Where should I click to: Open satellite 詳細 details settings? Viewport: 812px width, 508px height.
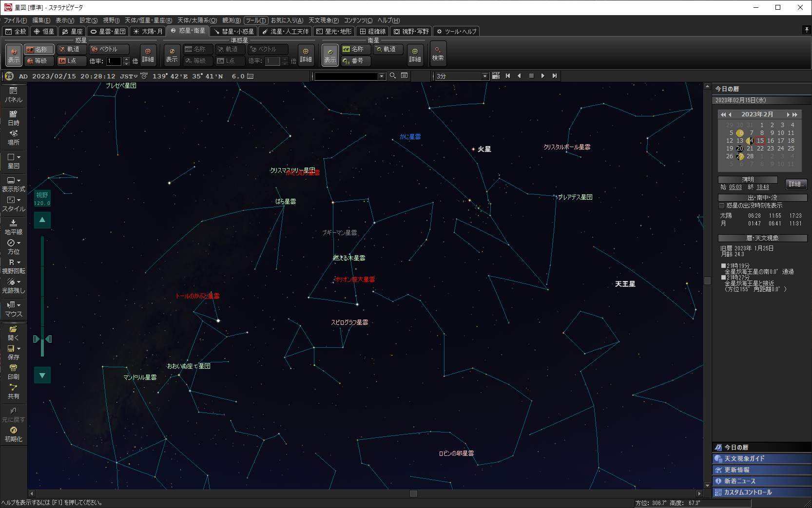pyautogui.click(x=415, y=55)
